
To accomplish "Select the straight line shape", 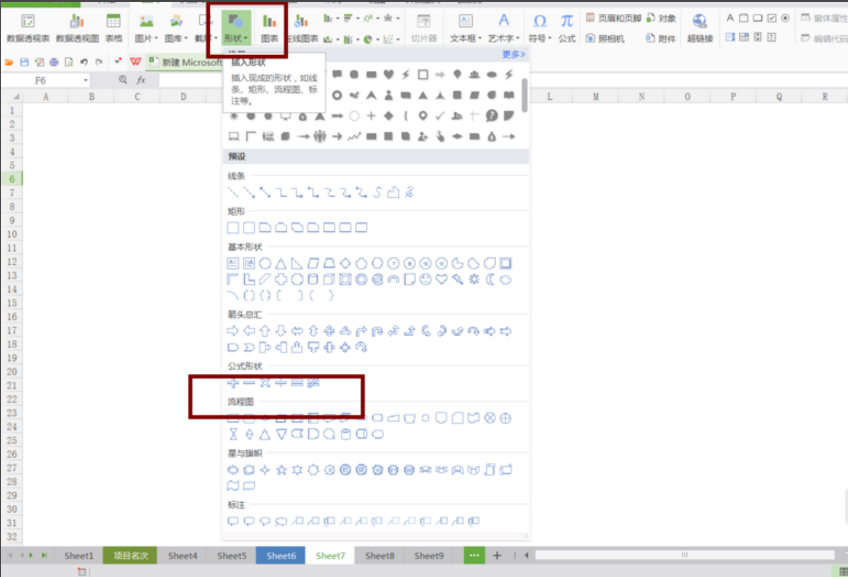I will [x=233, y=192].
